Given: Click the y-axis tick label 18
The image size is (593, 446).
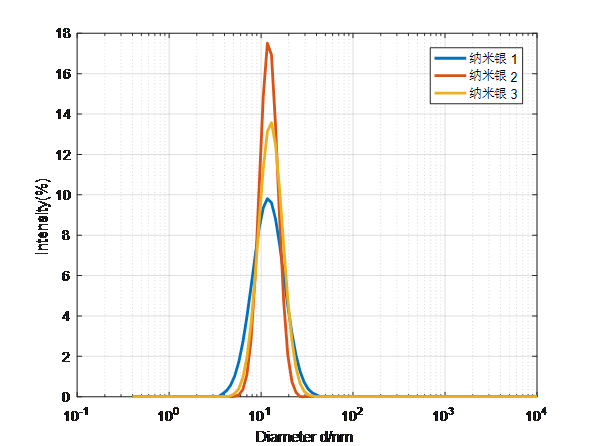Looking at the screenshot, I should [x=63, y=33].
